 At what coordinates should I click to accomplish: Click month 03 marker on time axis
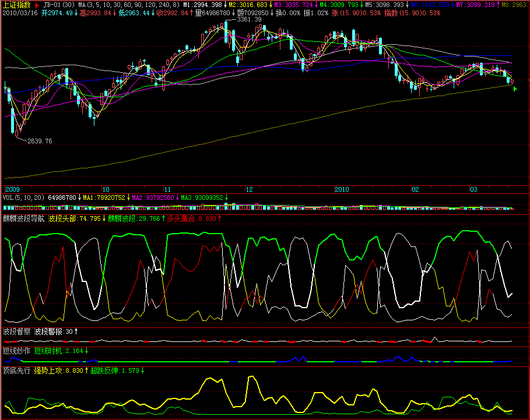pyautogui.click(x=474, y=189)
